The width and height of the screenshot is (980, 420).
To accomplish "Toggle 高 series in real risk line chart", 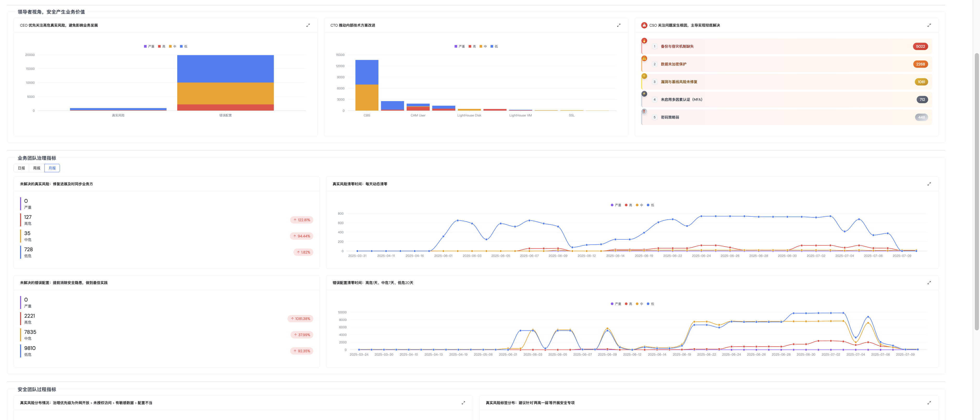I will (628, 205).
